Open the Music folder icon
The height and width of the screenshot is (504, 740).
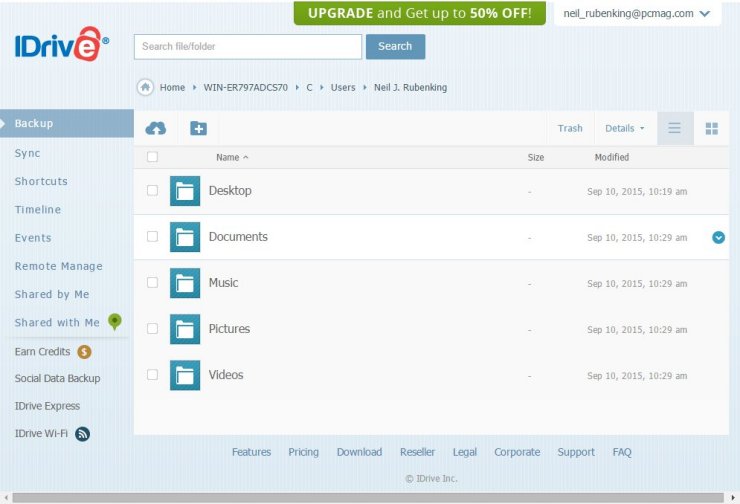pos(185,283)
